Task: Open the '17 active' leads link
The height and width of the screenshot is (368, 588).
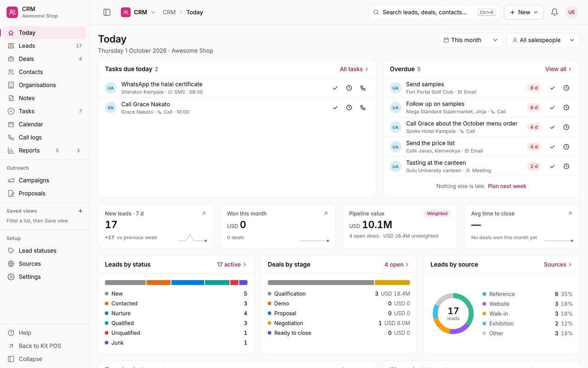Action: tap(232, 264)
